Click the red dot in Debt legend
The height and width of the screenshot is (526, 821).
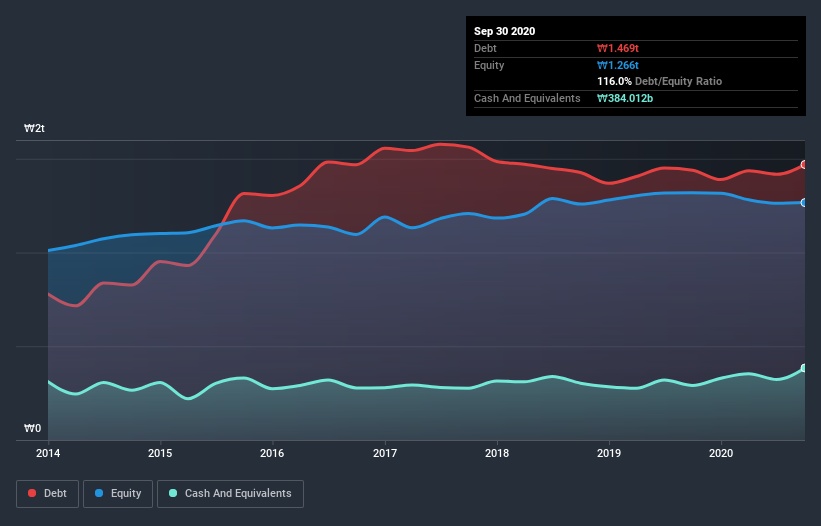(32, 493)
